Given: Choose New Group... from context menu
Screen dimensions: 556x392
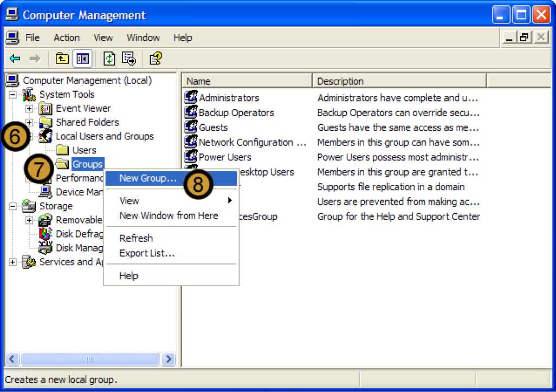Looking at the screenshot, I should [172, 178].
